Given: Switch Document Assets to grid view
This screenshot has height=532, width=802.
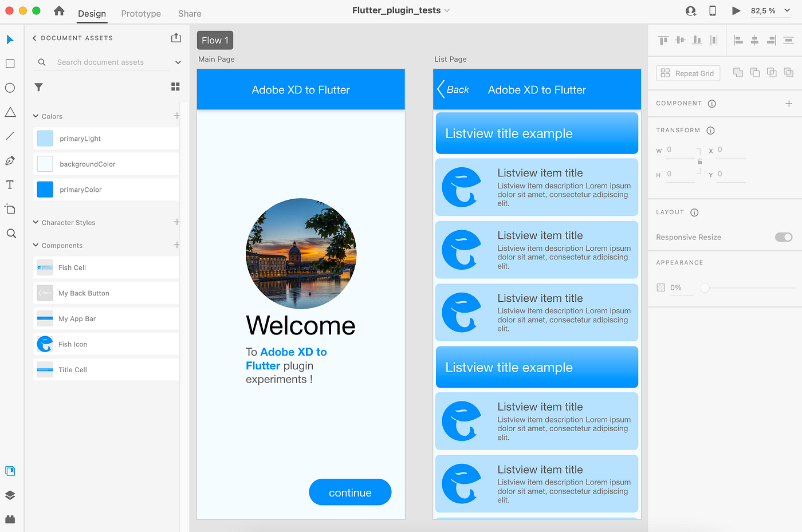Looking at the screenshot, I should click(175, 86).
